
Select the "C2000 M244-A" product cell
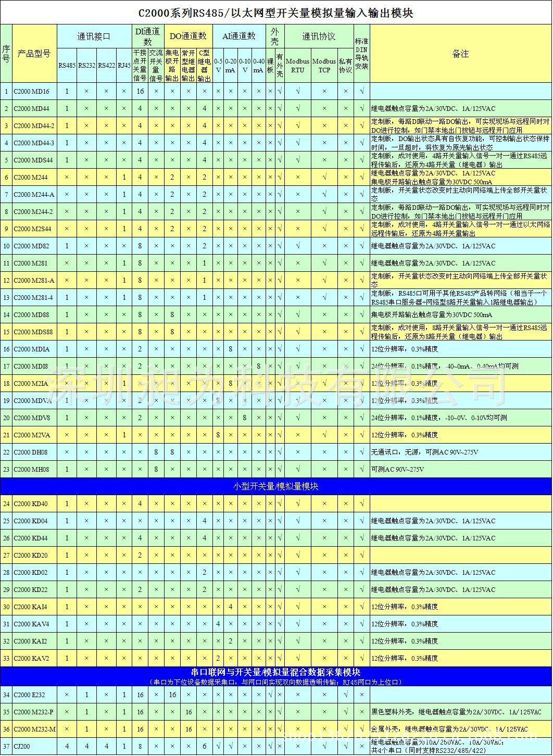(x=34, y=195)
